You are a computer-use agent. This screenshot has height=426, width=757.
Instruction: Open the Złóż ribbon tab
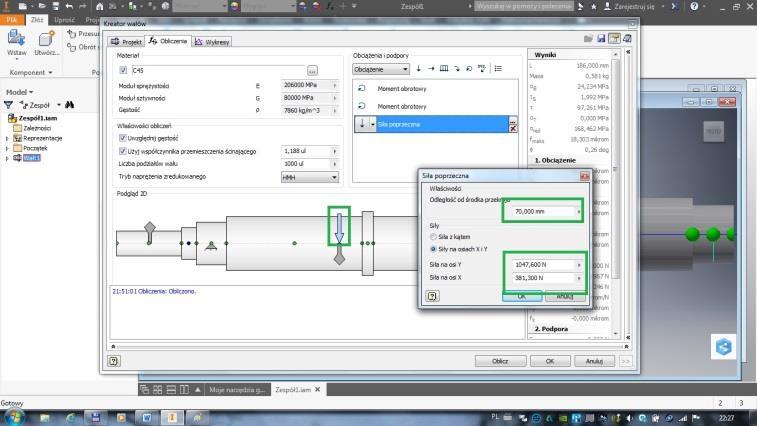[x=37, y=20]
